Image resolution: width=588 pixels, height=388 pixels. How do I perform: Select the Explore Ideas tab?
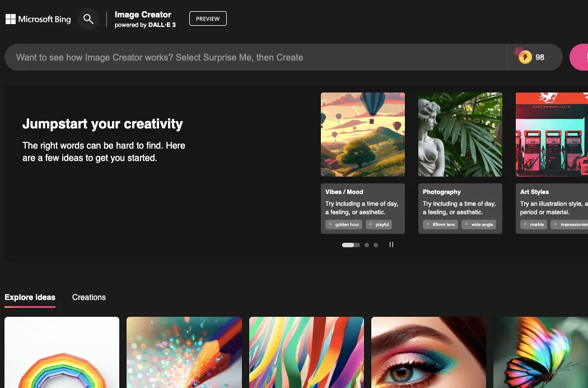click(30, 297)
